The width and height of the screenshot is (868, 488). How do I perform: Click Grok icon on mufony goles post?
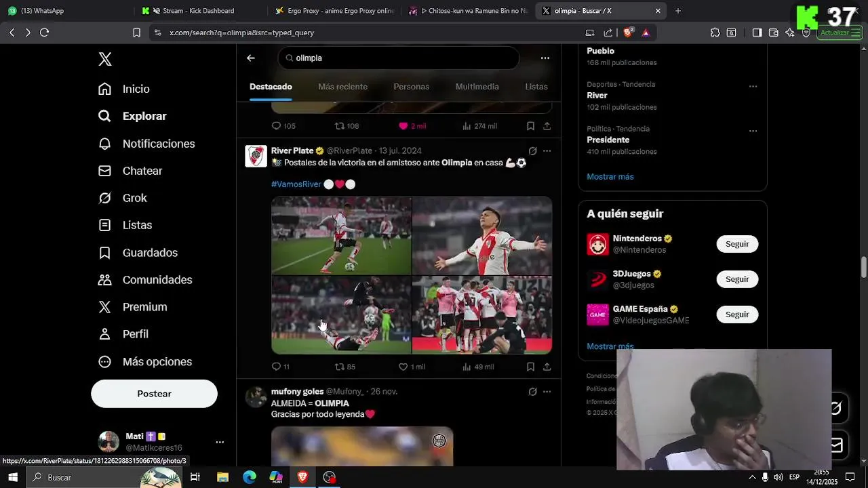point(532,392)
